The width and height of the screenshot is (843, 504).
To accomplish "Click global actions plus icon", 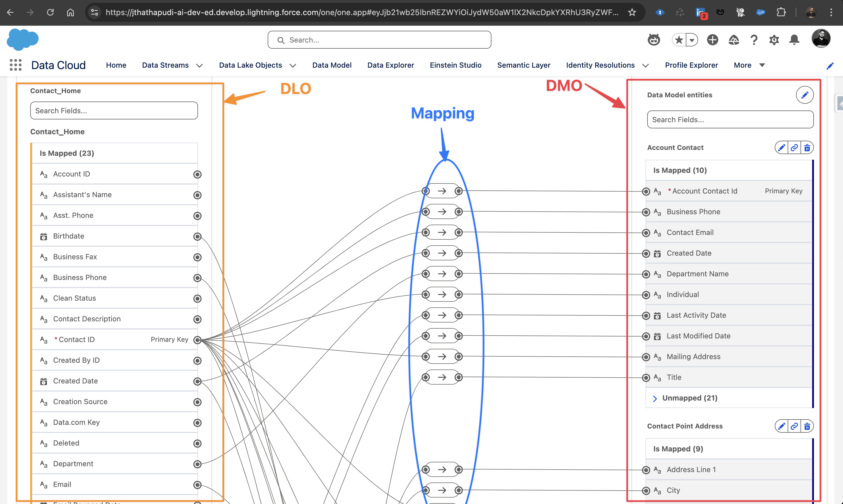I will (712, 40).
